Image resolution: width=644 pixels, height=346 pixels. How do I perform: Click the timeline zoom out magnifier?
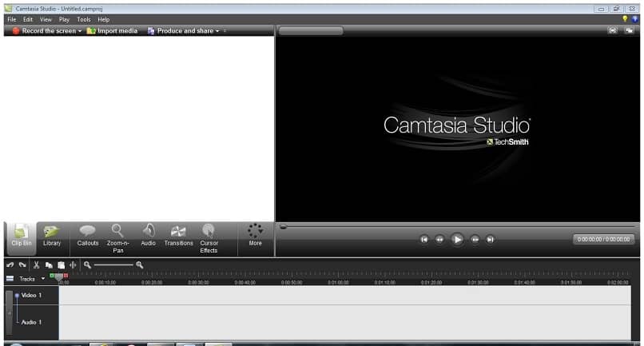87,265
